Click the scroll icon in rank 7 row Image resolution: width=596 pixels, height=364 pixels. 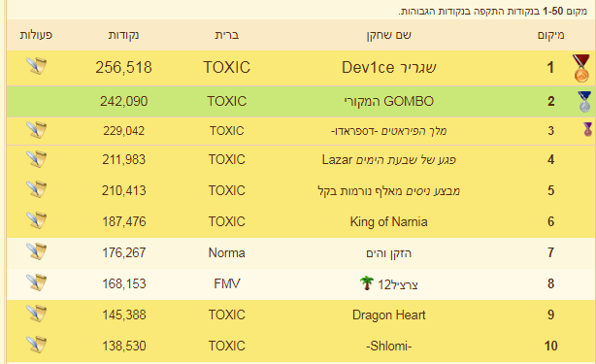click(x=37, y=251)
